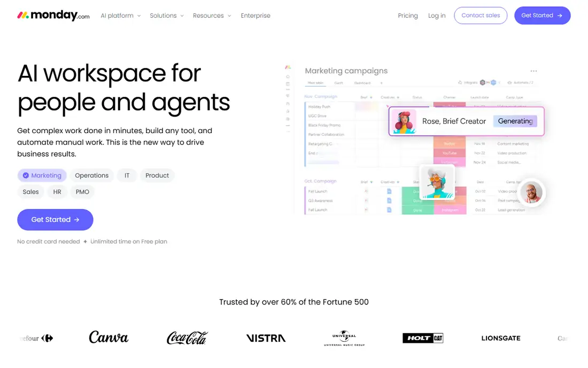Click the monday.com logo
The image size is (588, 368).
[x=53, y=16]
